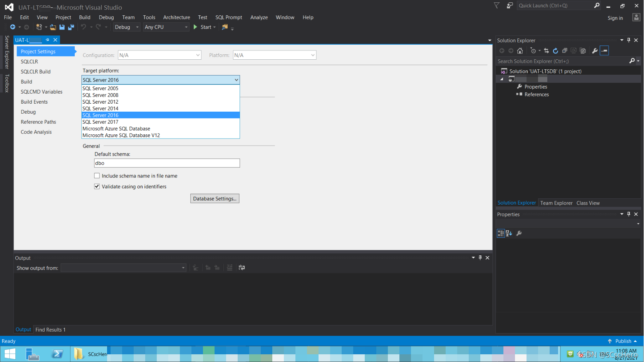Open the SQL Prompt menu
The image size is (644, 362).
229,17
